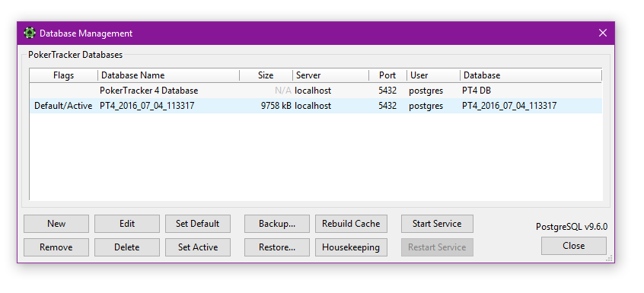Click port 5432 in the Default/Active row
The image size is (644, 293).
[x=387, y=106]
